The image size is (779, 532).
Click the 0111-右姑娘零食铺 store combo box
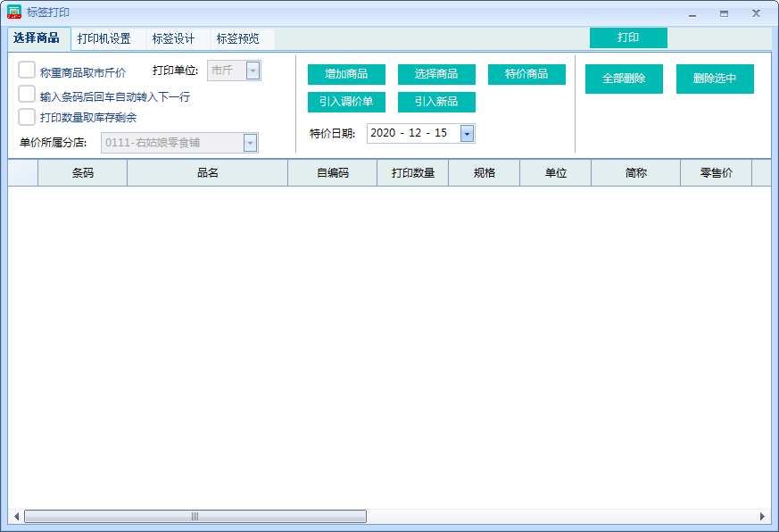(x=179, y=143)
